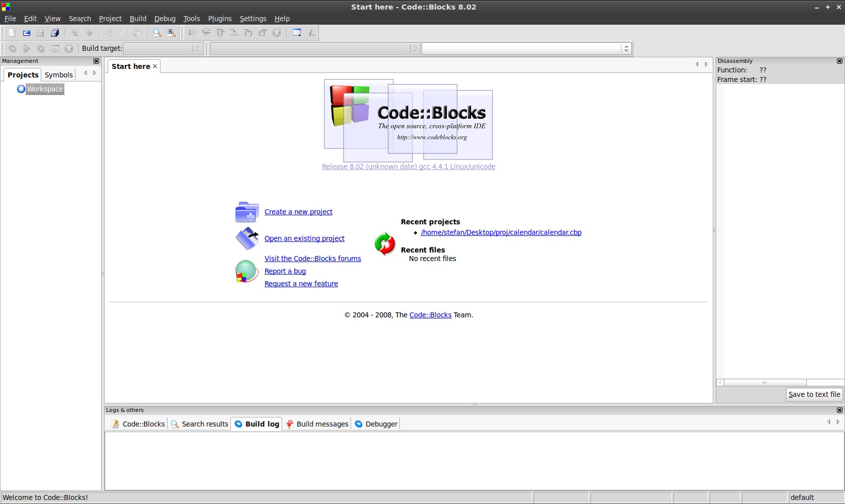Click the Open file toolbar icon

point(27,33)
